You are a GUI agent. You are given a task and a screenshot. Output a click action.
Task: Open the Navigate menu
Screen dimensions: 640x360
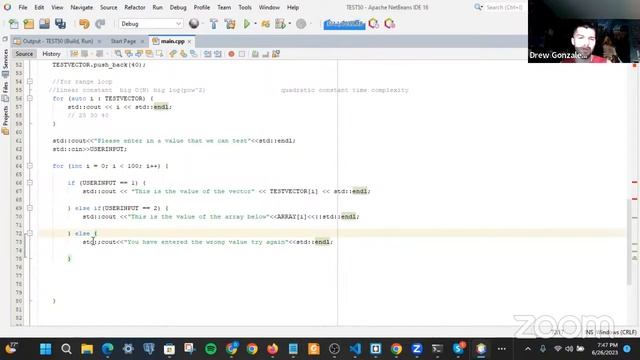tap(82, 7)
